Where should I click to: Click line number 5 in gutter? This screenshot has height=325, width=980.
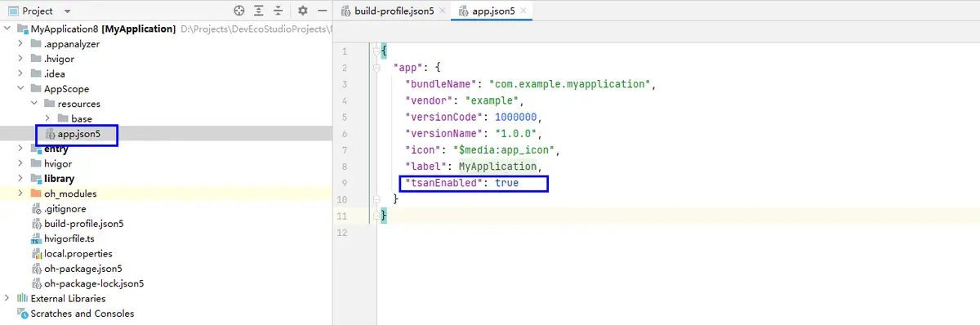(345, 117)
